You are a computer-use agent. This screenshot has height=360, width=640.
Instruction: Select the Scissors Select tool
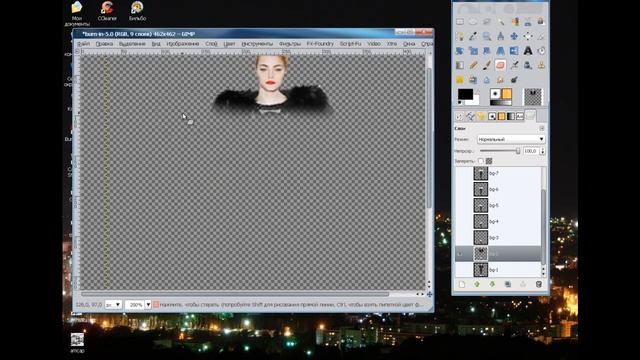point(528,22)
